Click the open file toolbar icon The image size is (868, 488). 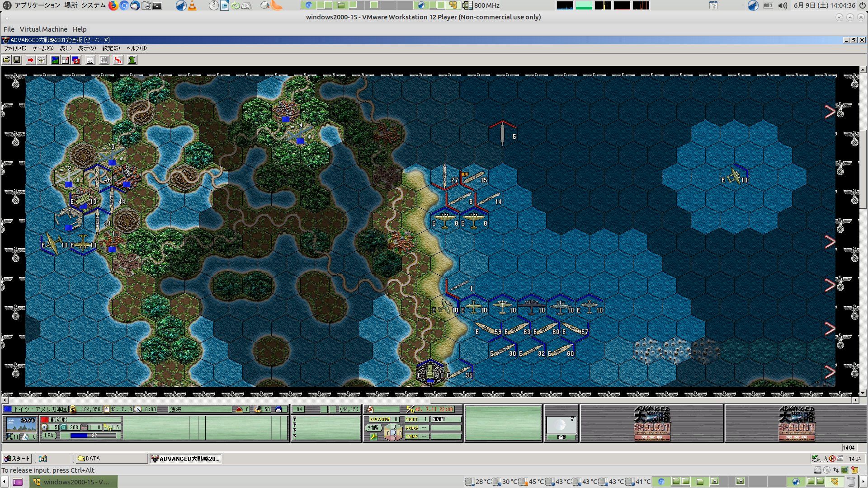6,60
